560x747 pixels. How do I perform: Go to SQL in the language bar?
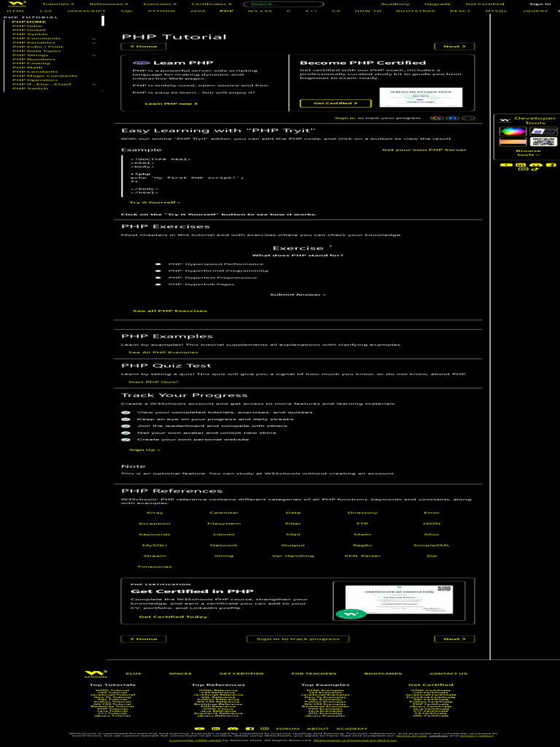(127, 11)
